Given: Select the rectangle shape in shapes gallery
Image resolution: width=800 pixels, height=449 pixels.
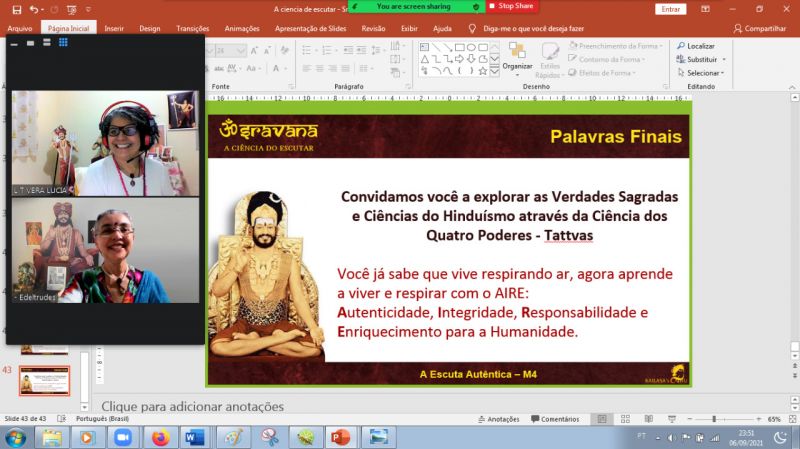Looking at the screenshot, I should [460, 47].
